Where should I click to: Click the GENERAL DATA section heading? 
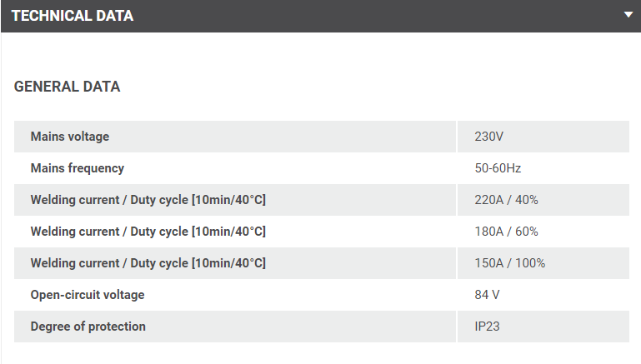68,87
